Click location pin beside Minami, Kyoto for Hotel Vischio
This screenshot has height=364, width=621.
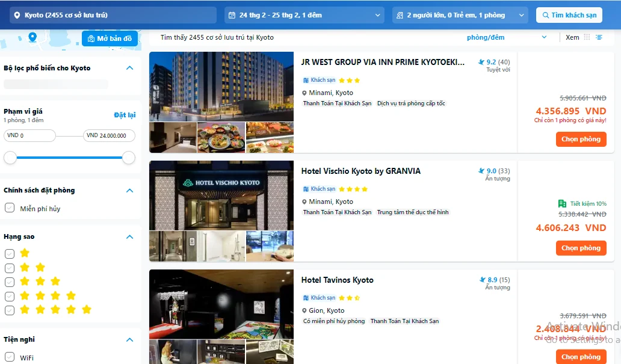point(304,202)
